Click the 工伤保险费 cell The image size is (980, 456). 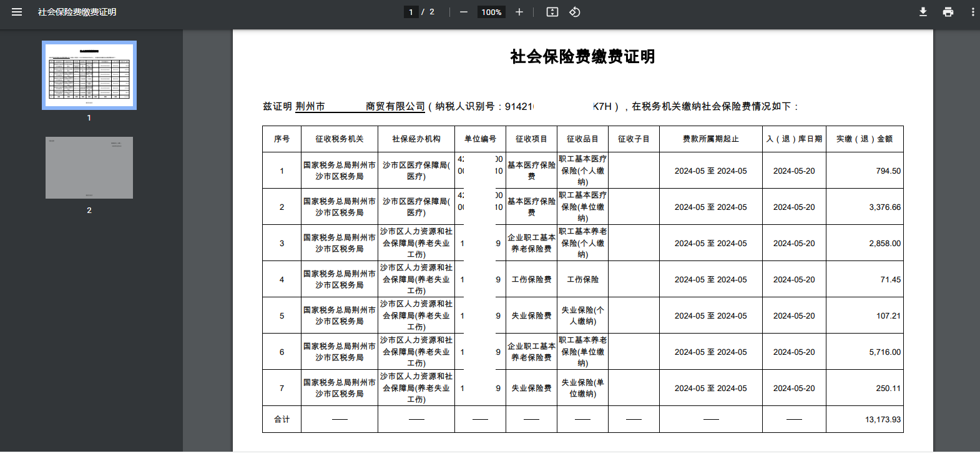(x=531, y=279)
